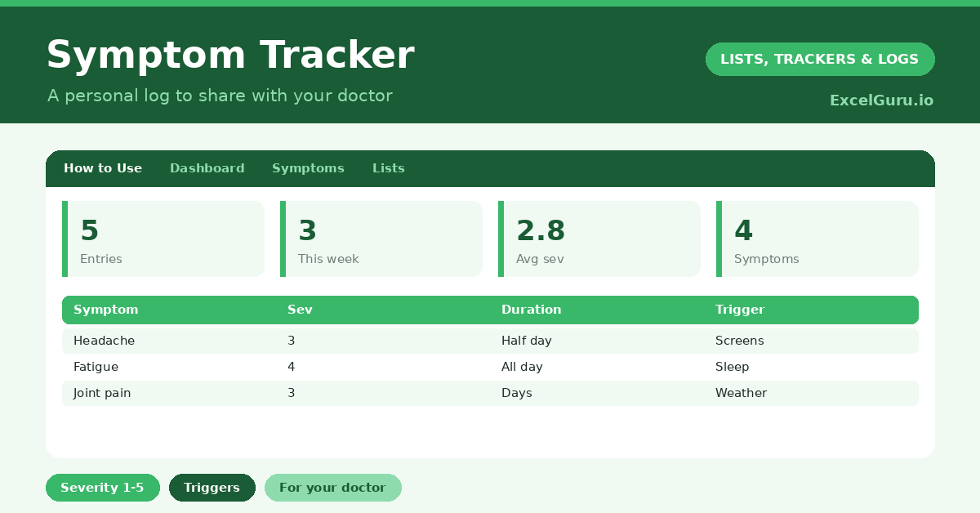Select the This week stat card
This screenshot has width=980, height=513.
point(381,239)
